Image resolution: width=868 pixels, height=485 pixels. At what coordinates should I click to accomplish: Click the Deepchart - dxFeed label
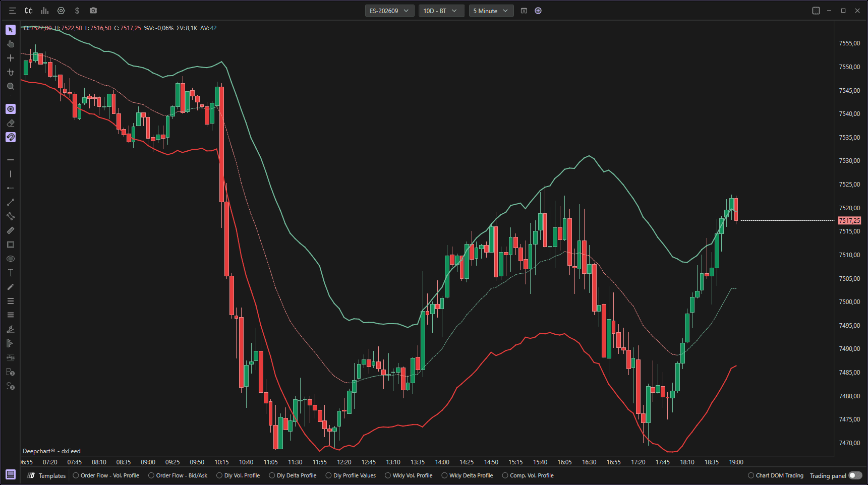click(x=51, y=451)
